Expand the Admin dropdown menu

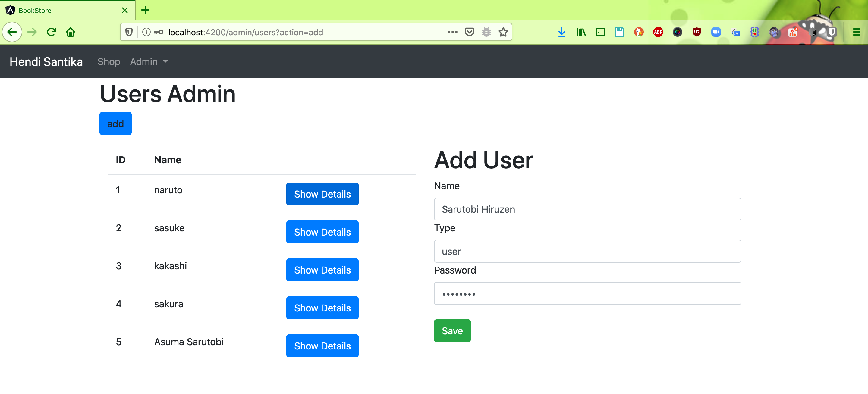pyautogui.click(x=149, y=61)
